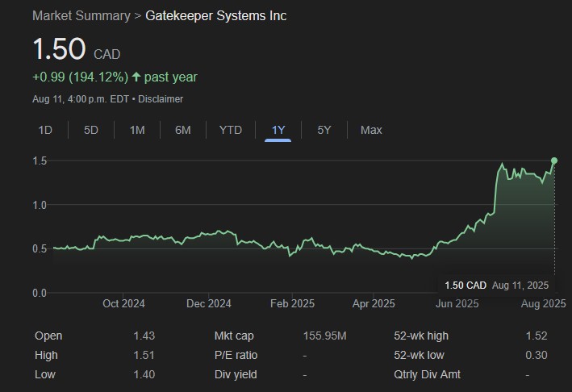Open the 6M chart view

coord(183,130)
